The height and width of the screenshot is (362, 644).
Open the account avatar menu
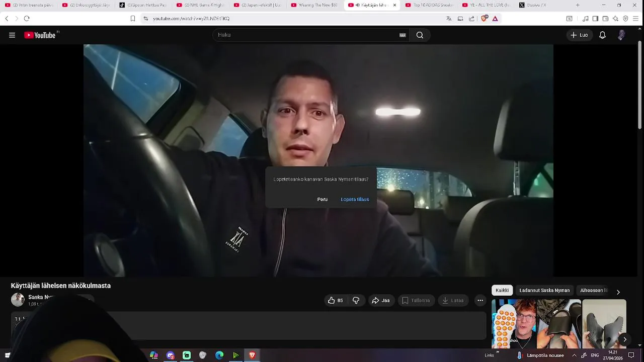pyautogui.click(x=621, y=35)
